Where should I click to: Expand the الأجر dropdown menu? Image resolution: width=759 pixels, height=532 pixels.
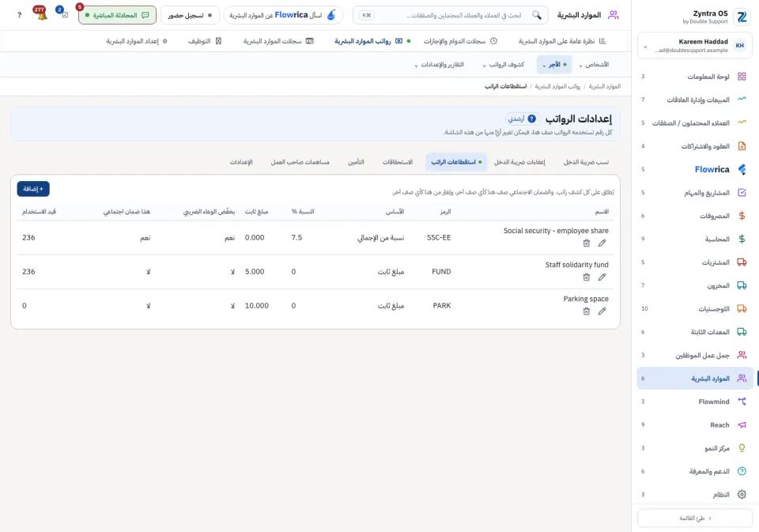click(554, 64)
